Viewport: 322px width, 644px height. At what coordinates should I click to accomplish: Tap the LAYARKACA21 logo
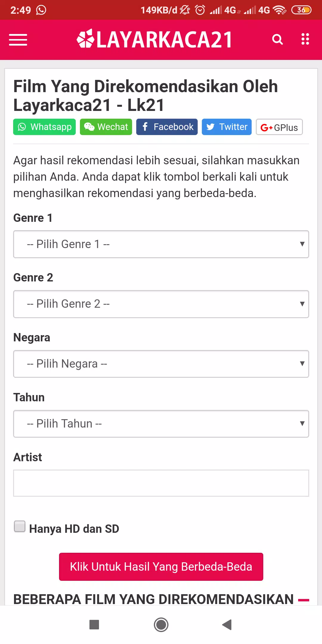pyautogui.click(x=154, y=39)
